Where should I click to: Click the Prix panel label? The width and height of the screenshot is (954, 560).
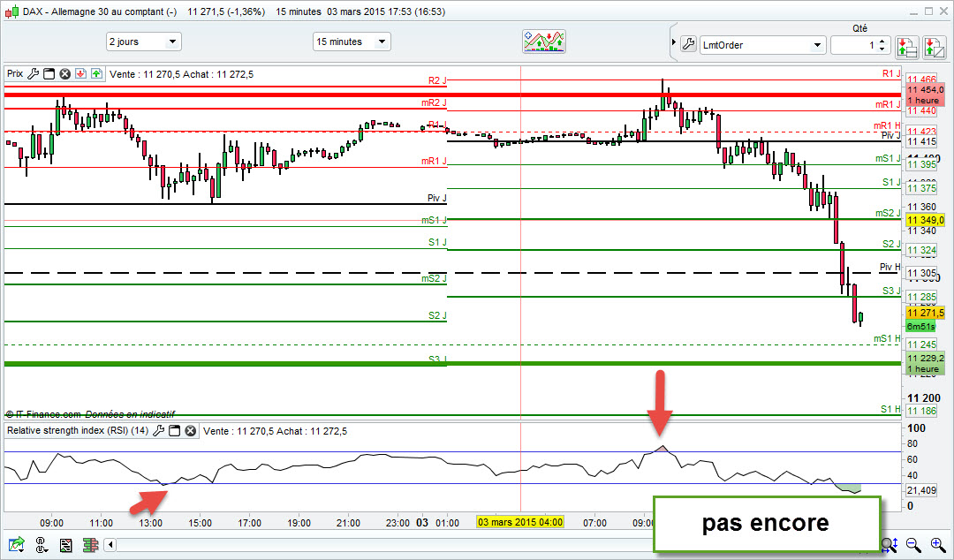15,73
